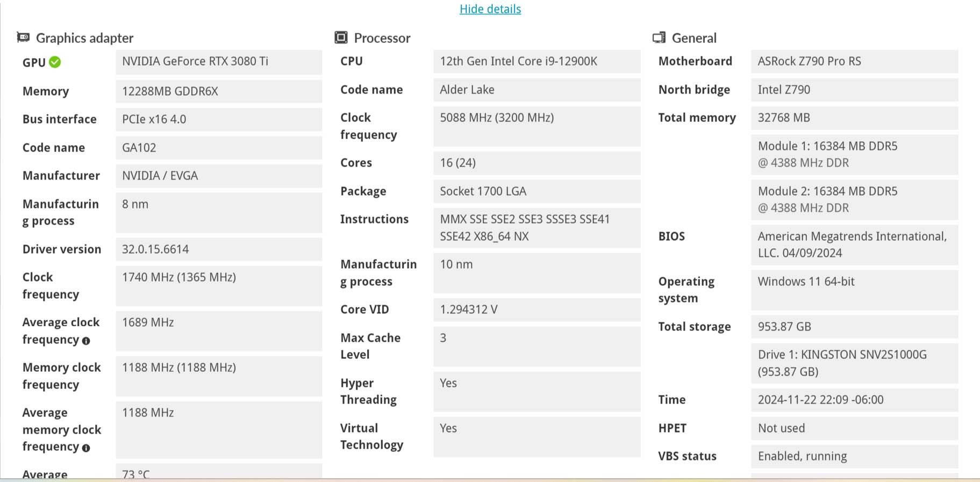Click the 16 (24) cores value

[x=537, y=163]
